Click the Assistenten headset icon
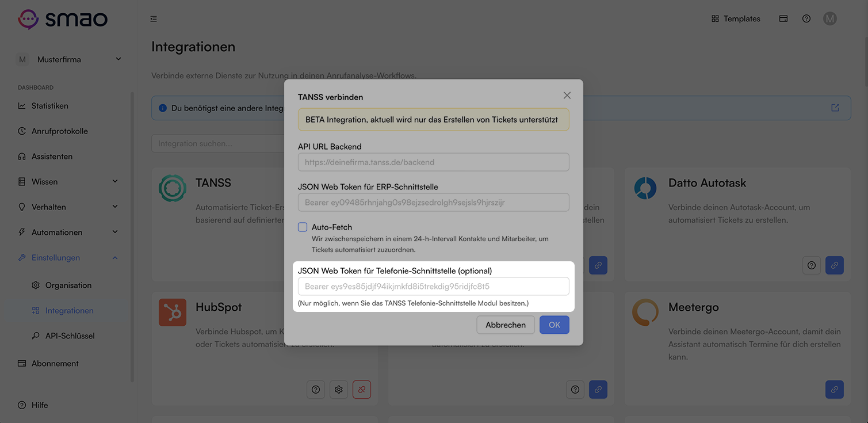 22,157
